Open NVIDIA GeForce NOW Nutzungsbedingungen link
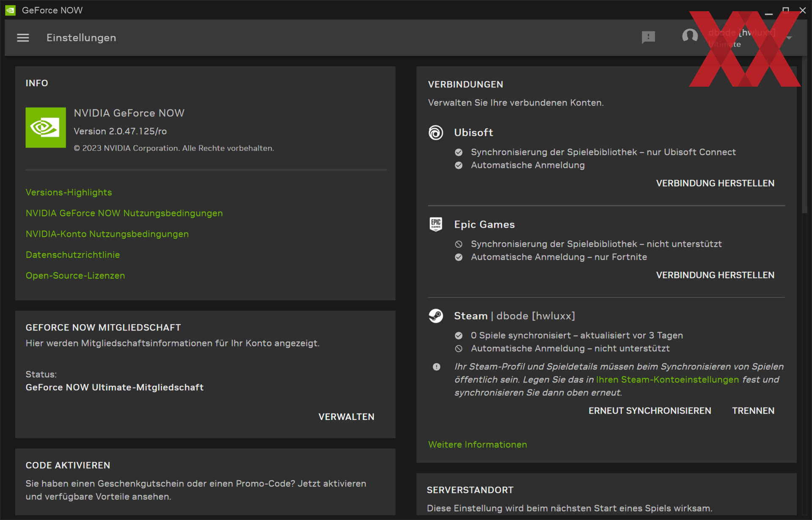The height and width of the screenshot is (520, 812). click(124, 213)
